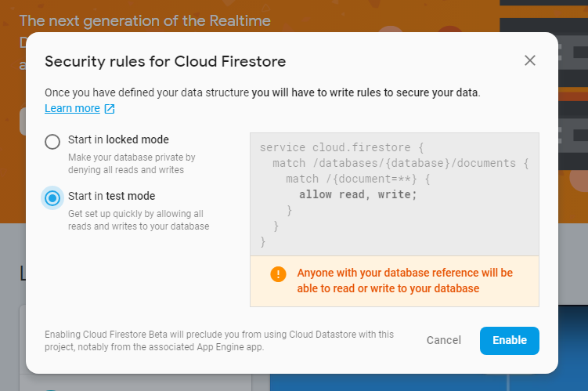Close the Security rules dialog

[530, 60]
